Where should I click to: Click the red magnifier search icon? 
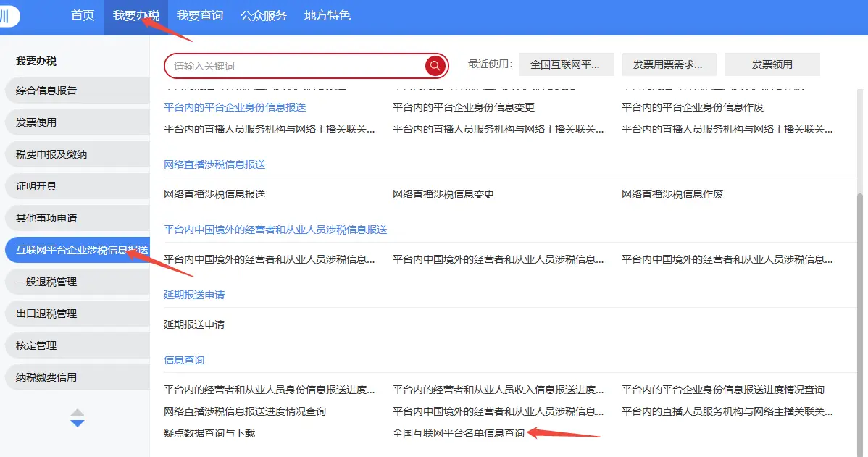click(435, 66)
